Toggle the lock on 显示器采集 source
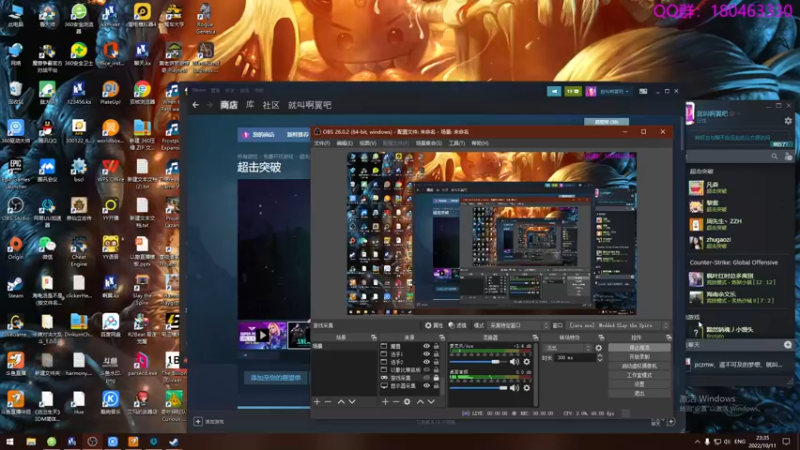The image size is (800, 450). [436, 386]
